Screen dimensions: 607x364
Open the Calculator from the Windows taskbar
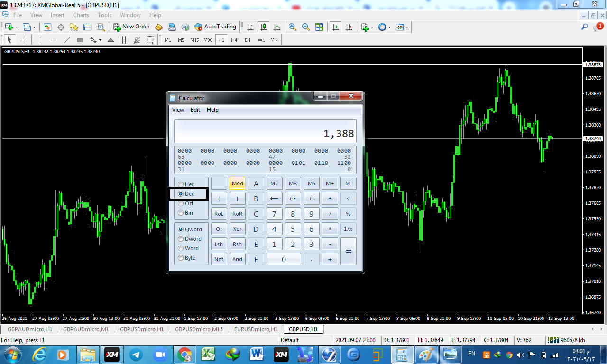click(402, 354)
